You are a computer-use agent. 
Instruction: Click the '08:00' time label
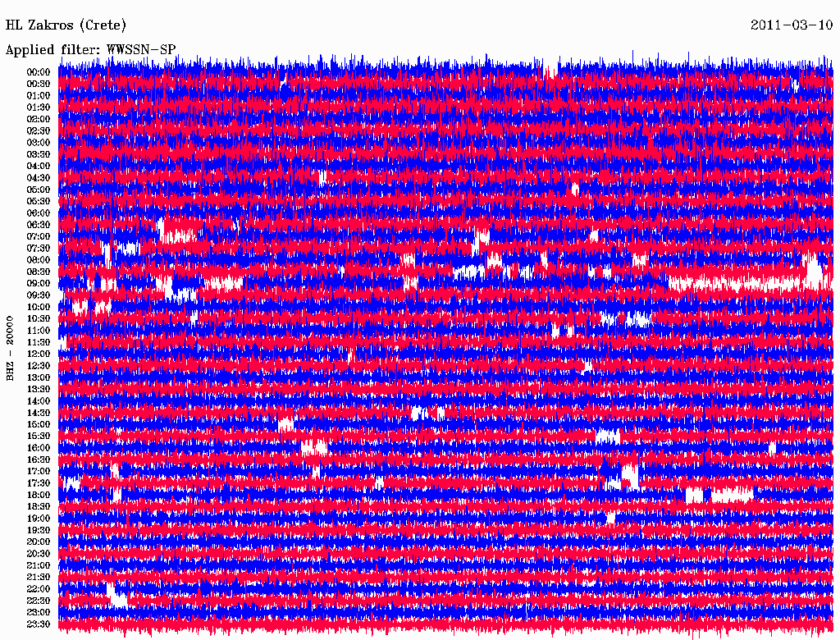[39, 260]
